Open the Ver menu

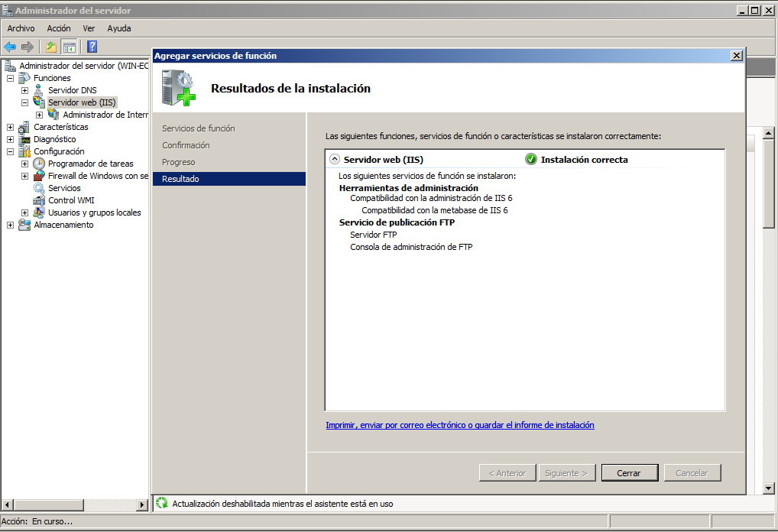tap(89, 28)
